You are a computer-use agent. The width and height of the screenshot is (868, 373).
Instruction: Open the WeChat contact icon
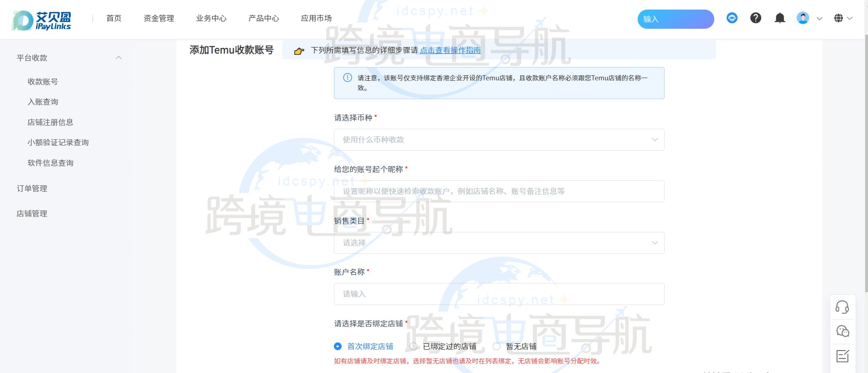842,331
